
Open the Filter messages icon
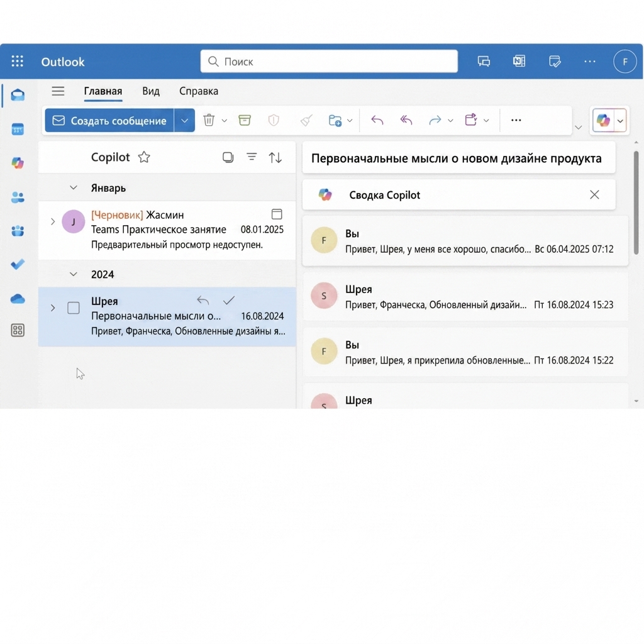click(252, 157)
